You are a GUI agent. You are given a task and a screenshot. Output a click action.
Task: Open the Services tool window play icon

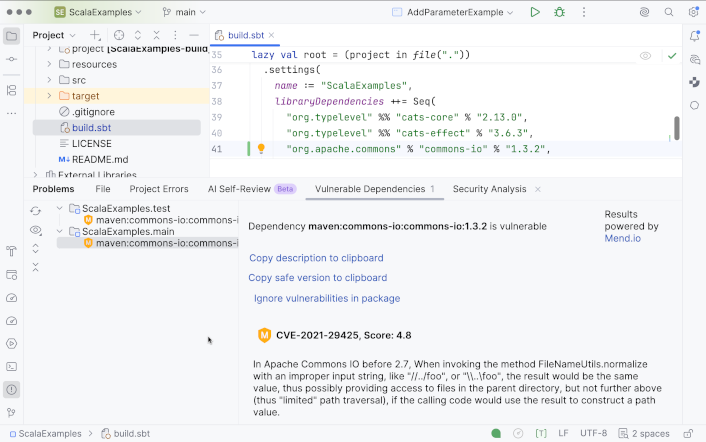pos(12,343)
